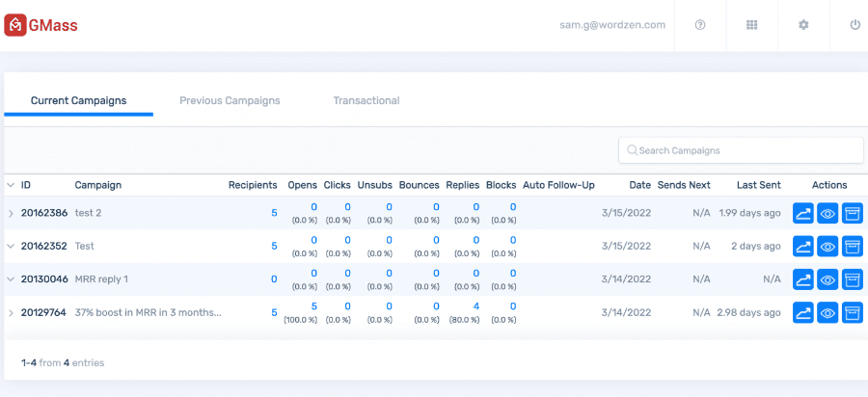Expand row for campaign 20162386
This screenshot has width=868, height=397.
click(11, 213)
